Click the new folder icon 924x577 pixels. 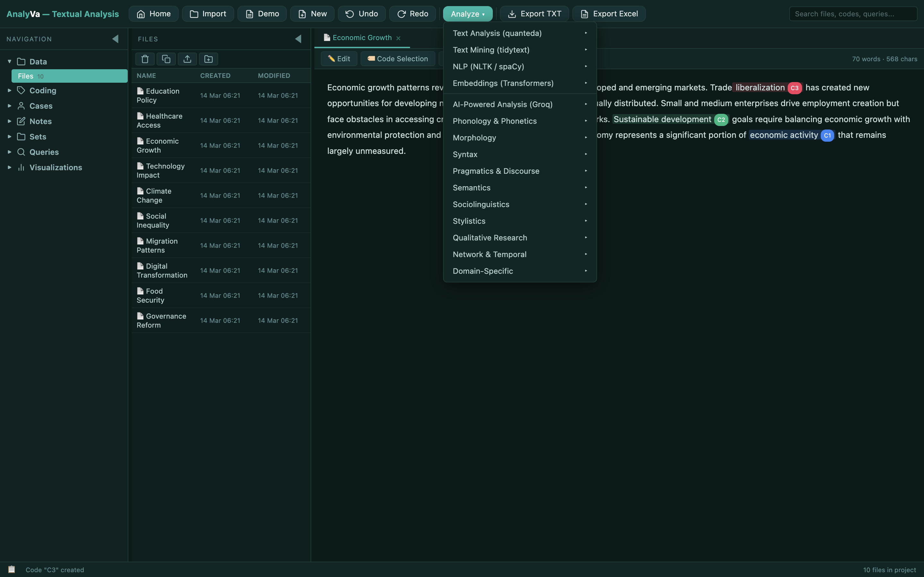click(209, 59)
